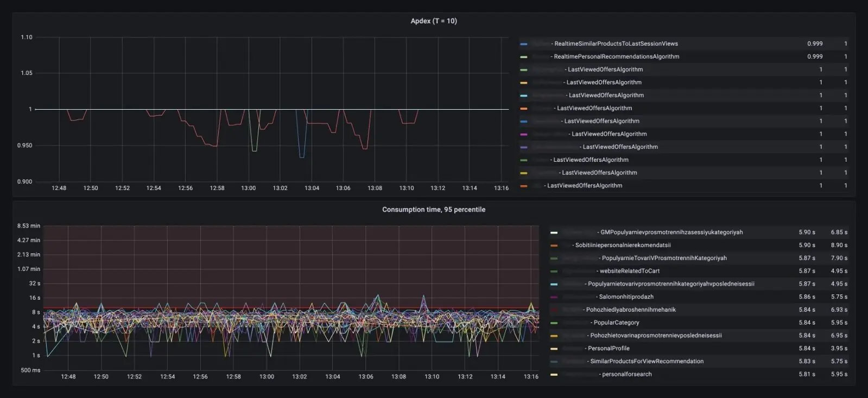Select Populyarnietovarivprosmotrennihkategoriyahvposledneisessii legend entry
Viewport: 868px width, 398px height.
pos(671,284)
